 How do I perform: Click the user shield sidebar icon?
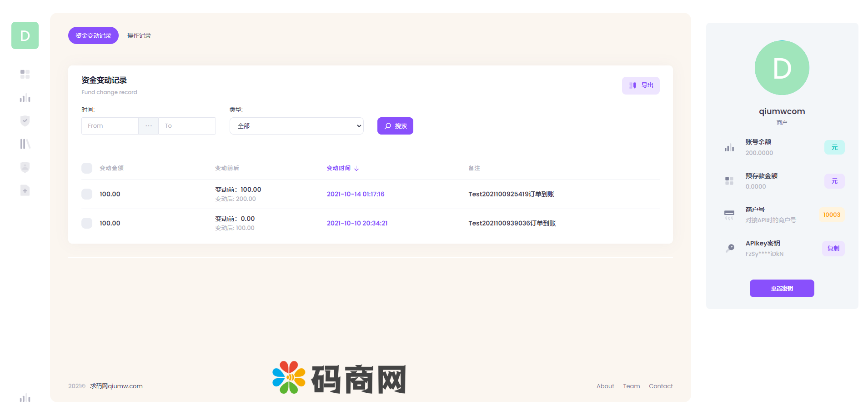tap(25, 167)
